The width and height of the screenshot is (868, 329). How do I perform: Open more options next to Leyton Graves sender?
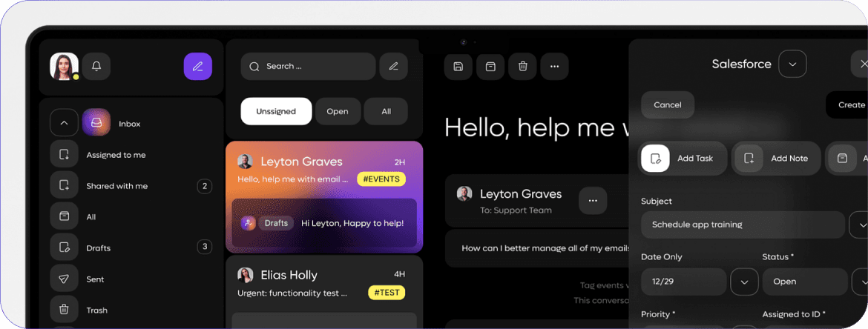click(x=592, y=200)
